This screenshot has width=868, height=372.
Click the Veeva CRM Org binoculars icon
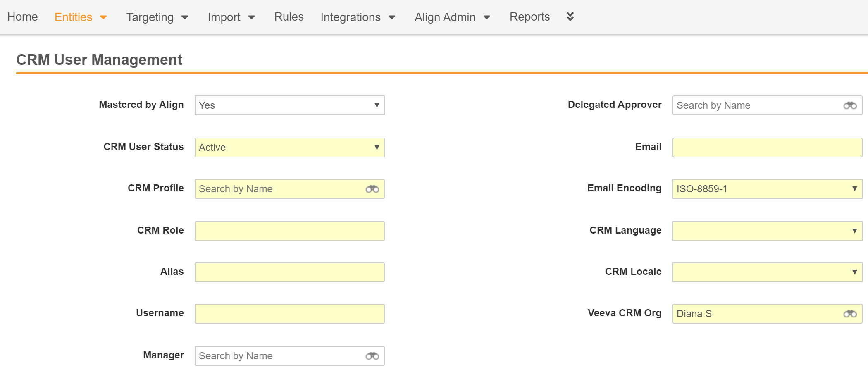coord(850,314)
